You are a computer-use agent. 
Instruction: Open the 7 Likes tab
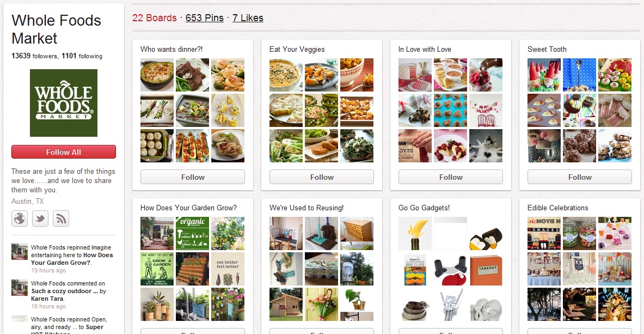coord(248,18)
